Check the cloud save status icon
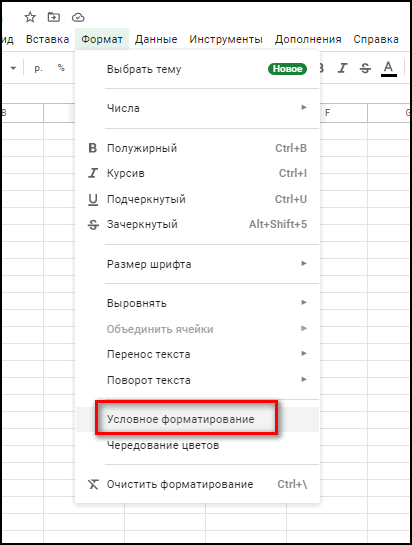Image resolution: width=412 pixels, height=545 pixels. (x=78, y=17)
